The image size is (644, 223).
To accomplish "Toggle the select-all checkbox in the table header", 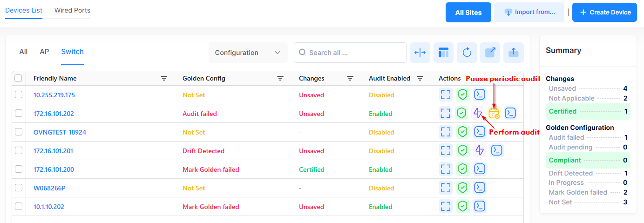I will 19,78.
